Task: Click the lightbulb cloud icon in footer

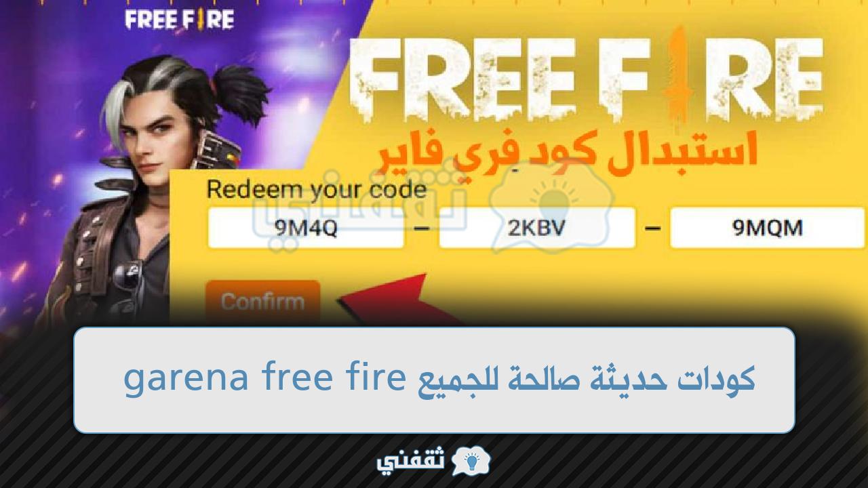Action: pyautogui.click(x=469, y=461)
